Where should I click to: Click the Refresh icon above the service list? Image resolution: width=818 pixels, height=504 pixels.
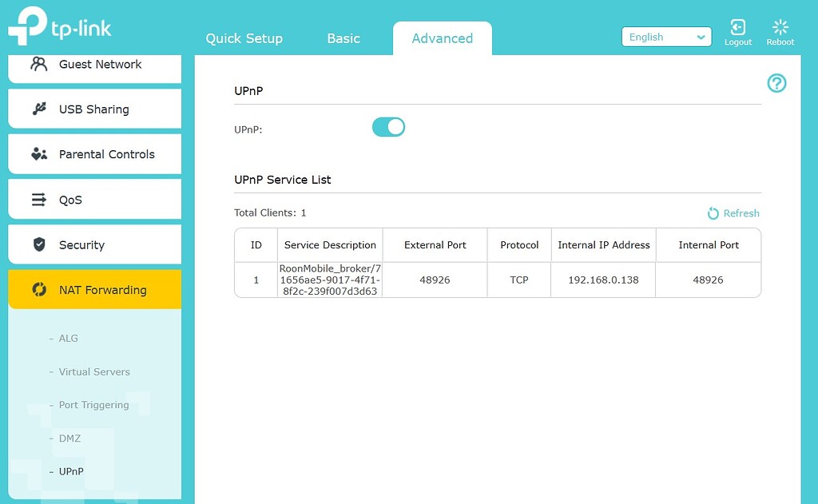(x=712, y=213)
